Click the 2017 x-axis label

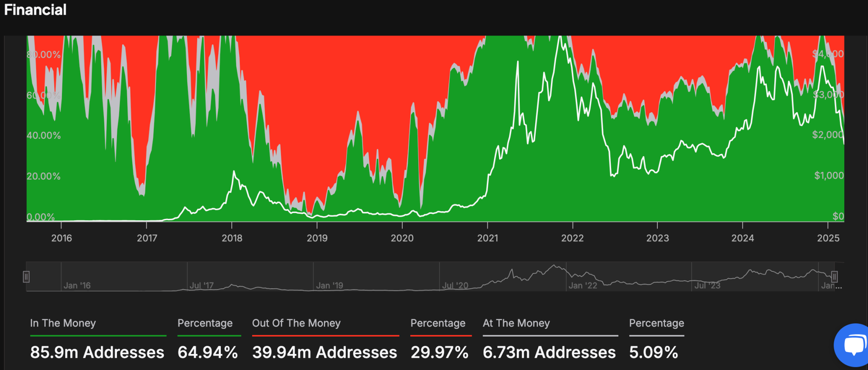coord(147,238)
